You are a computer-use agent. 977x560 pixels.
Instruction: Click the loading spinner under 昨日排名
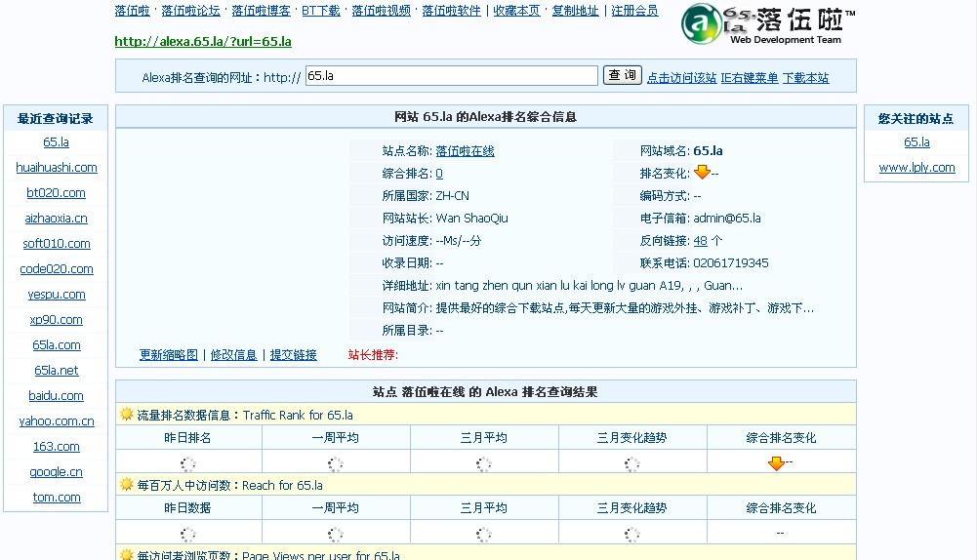click(187, 464)
